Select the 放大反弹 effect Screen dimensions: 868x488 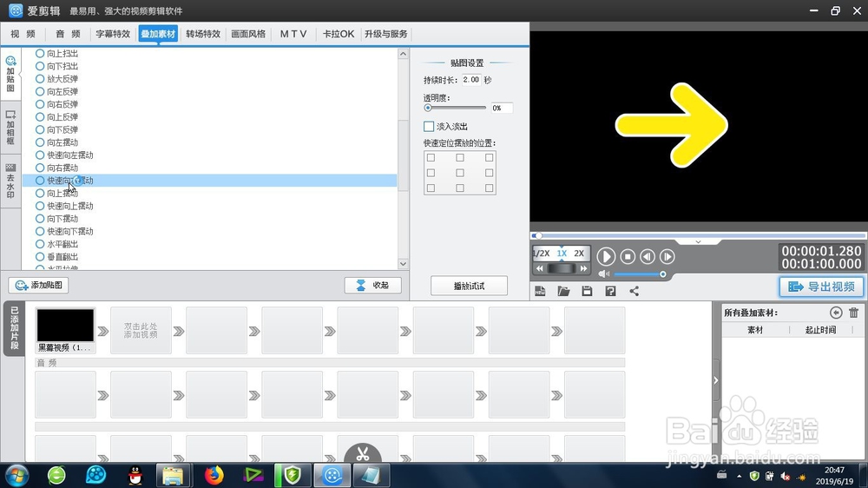[56, 79]
